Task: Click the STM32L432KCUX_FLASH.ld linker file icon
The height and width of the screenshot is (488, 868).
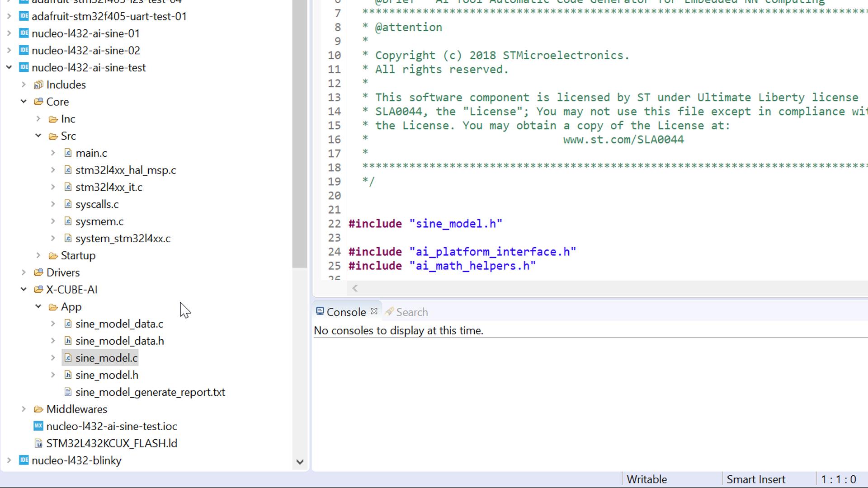Action: point(38,444)
